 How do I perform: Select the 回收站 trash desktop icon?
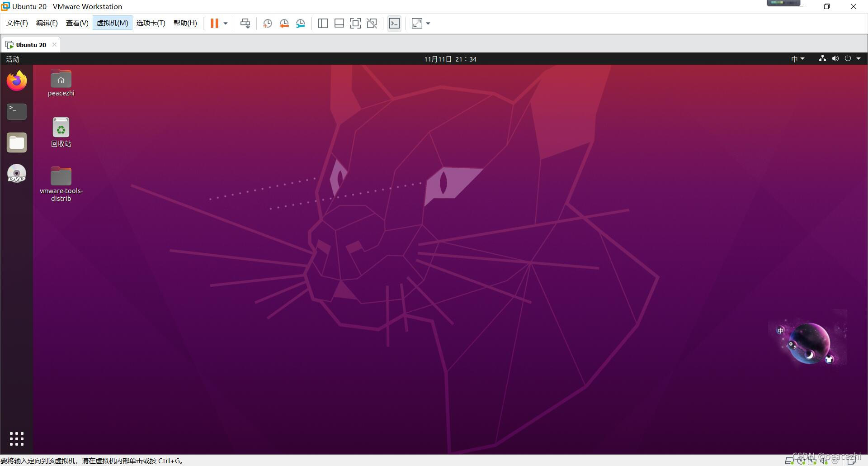click(61, 133)
